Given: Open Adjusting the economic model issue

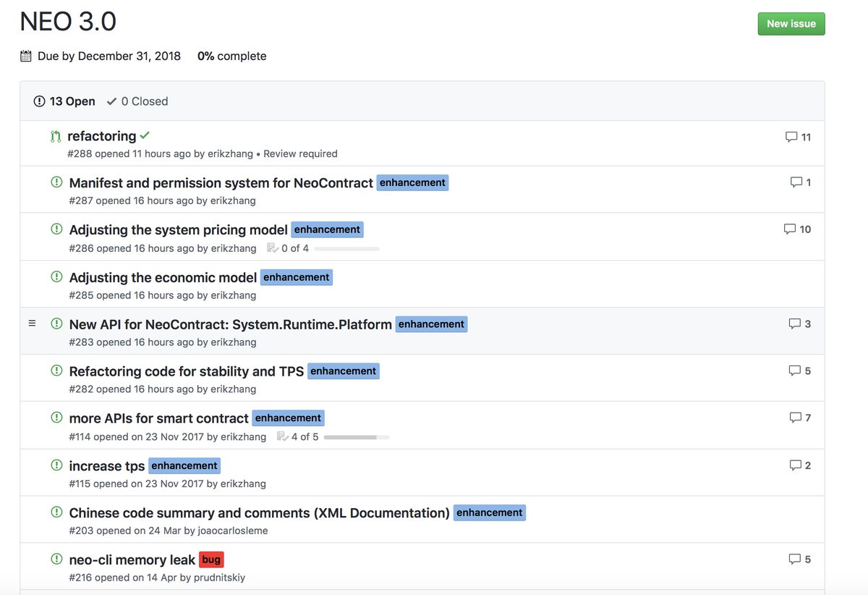Looking at the screenshot, I should point(163,278).
